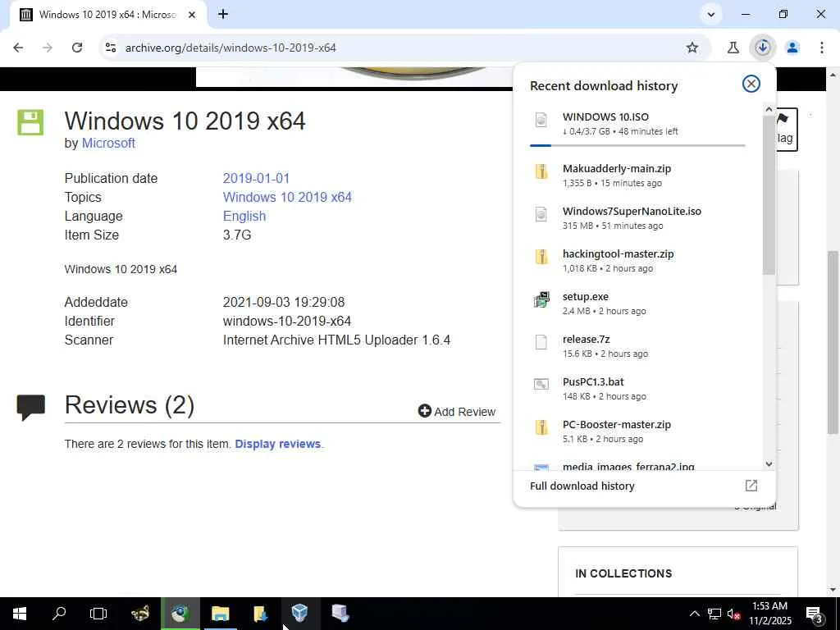Open PC-Booster-master.zip download entry
Screen dimensions: 840x630
click(637, 431)
